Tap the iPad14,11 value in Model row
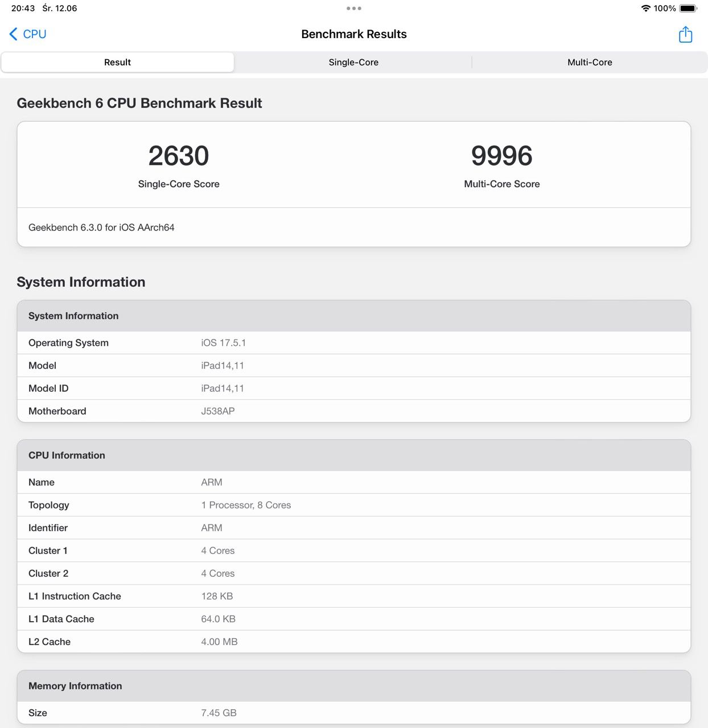The image size is (708, 728). [x=223, y=366]
